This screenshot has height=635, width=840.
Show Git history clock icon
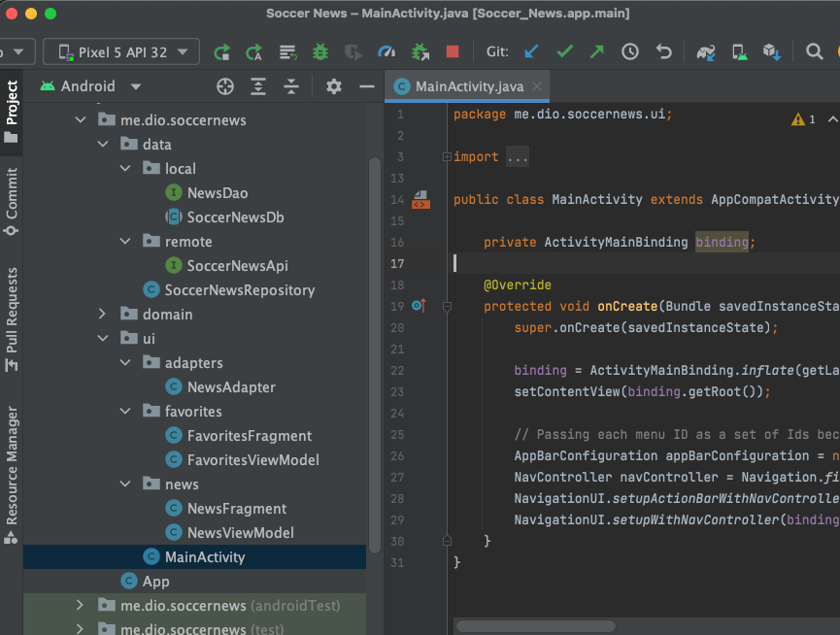pyautogui.click(x=630, y=51)
